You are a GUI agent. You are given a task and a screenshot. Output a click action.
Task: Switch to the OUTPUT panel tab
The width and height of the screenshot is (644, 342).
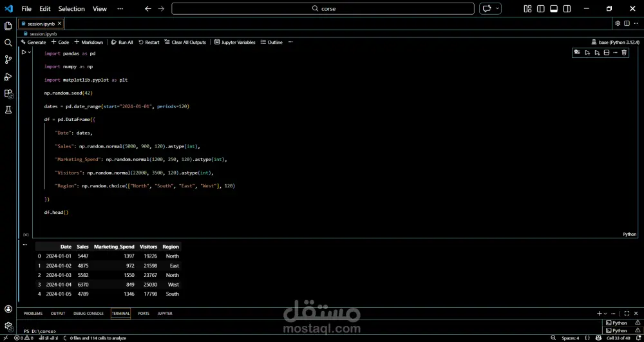point(58,313)
